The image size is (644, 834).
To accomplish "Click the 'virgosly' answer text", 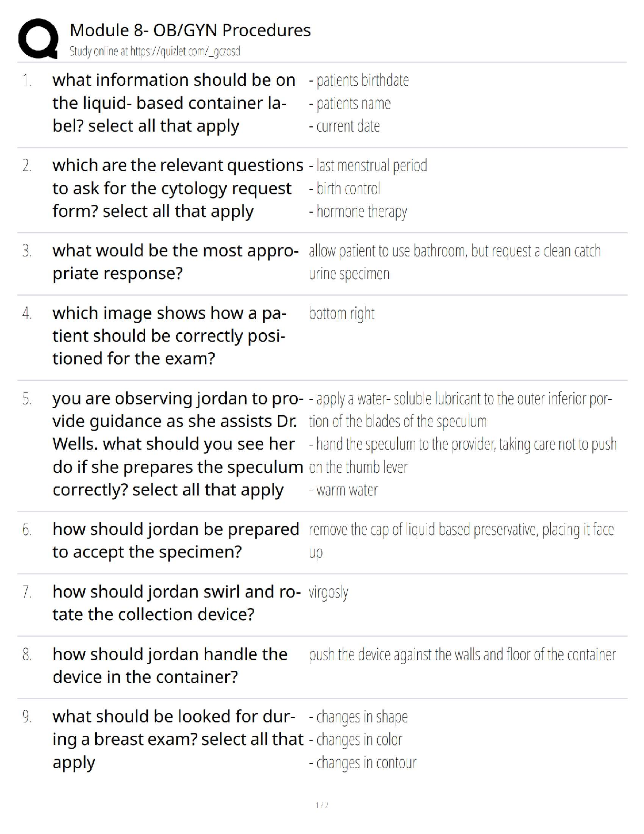I will pyautogui.click(x=329, y=592).
